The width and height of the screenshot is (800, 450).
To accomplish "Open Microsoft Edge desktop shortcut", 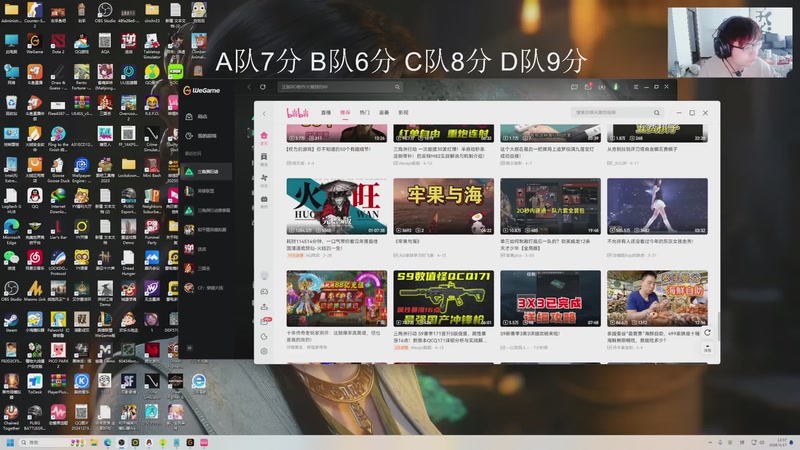I will coord(11,231).
